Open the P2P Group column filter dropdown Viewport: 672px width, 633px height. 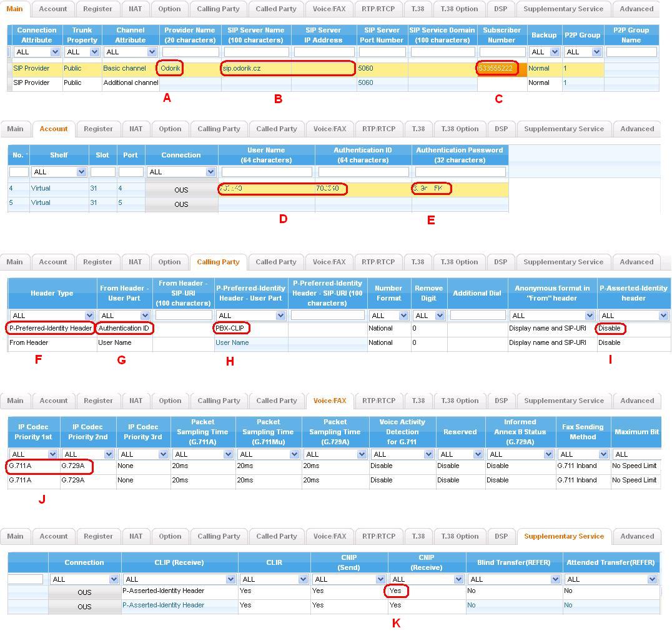(x=583, y=52)
